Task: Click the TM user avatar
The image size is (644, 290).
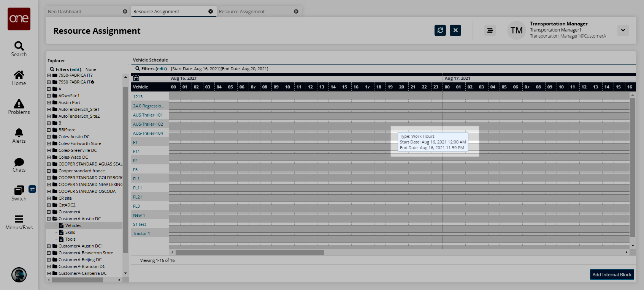Action: click(x=517, y=30)
